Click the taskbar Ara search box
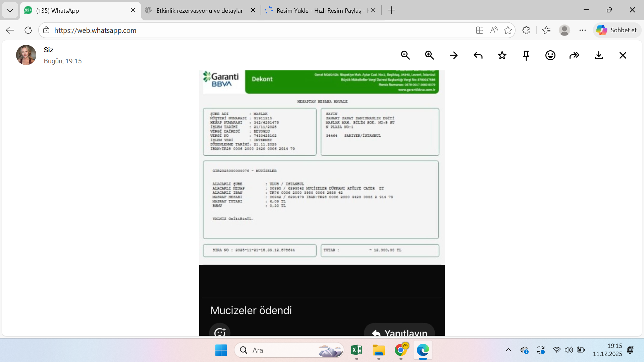Viewport: 644px width, 362px height. 289,350
